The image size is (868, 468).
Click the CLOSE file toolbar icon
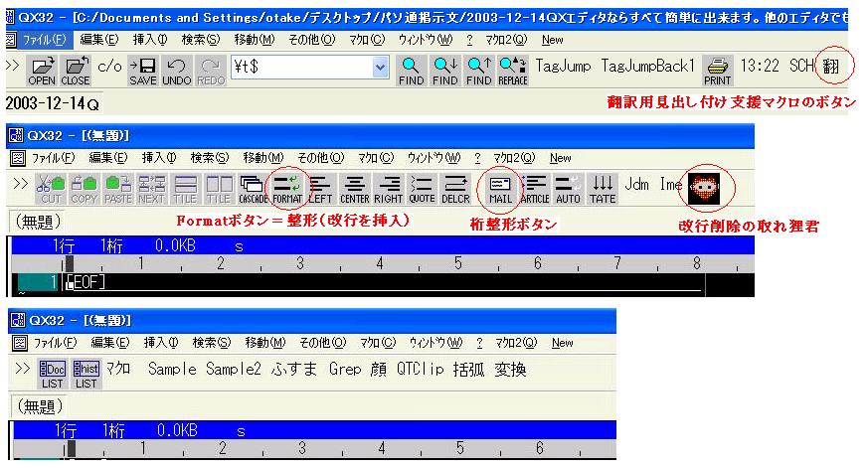click(76, 71)
